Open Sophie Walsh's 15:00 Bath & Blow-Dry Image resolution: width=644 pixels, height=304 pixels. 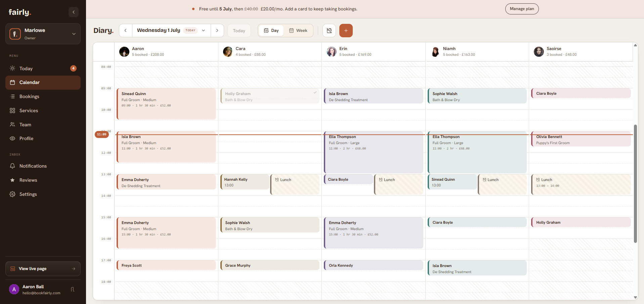pyautogui.click(x=270, y=225)
